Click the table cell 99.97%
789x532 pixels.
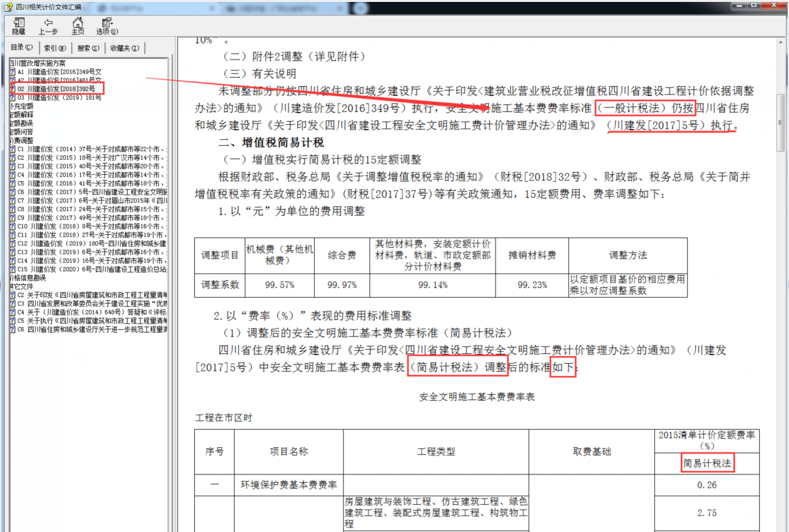pos(342,285)
